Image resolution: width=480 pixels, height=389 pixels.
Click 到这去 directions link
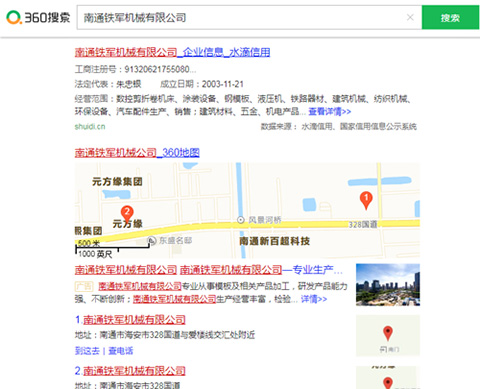click(87, 351)
